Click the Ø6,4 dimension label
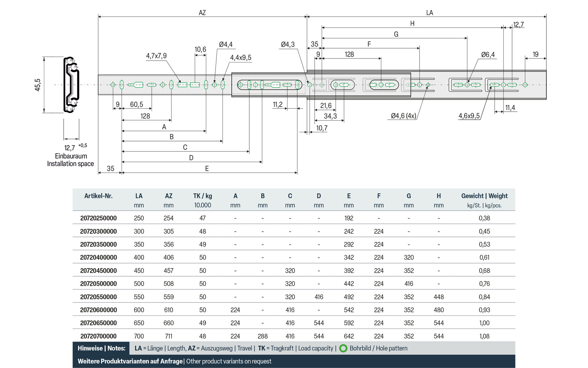Screen dimensions: 588x368 488,55
